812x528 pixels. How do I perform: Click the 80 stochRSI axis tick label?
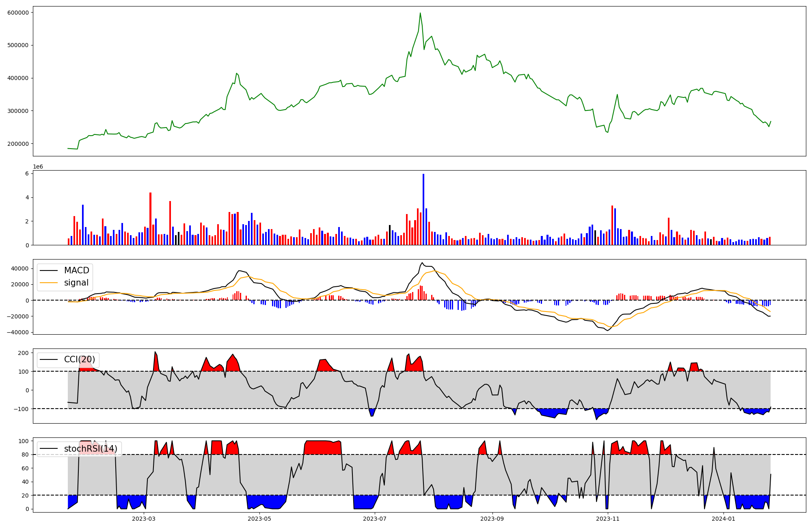click(x=25, y=454)
